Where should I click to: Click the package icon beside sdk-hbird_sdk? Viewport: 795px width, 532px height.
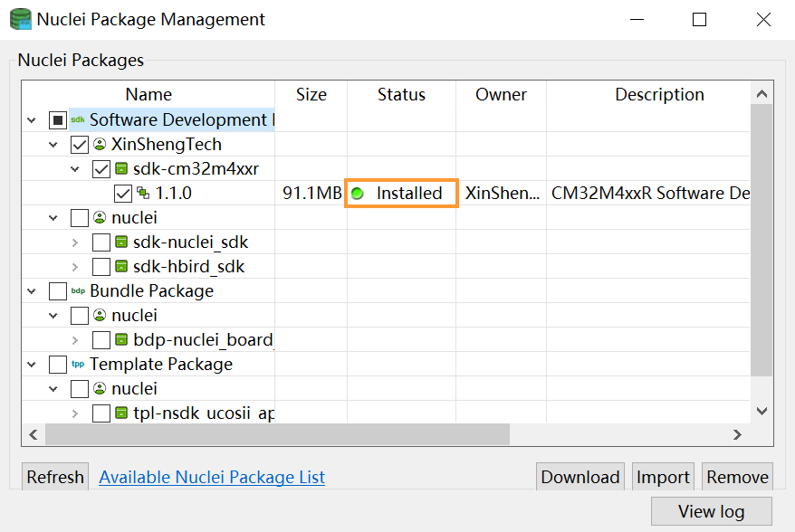121,266
